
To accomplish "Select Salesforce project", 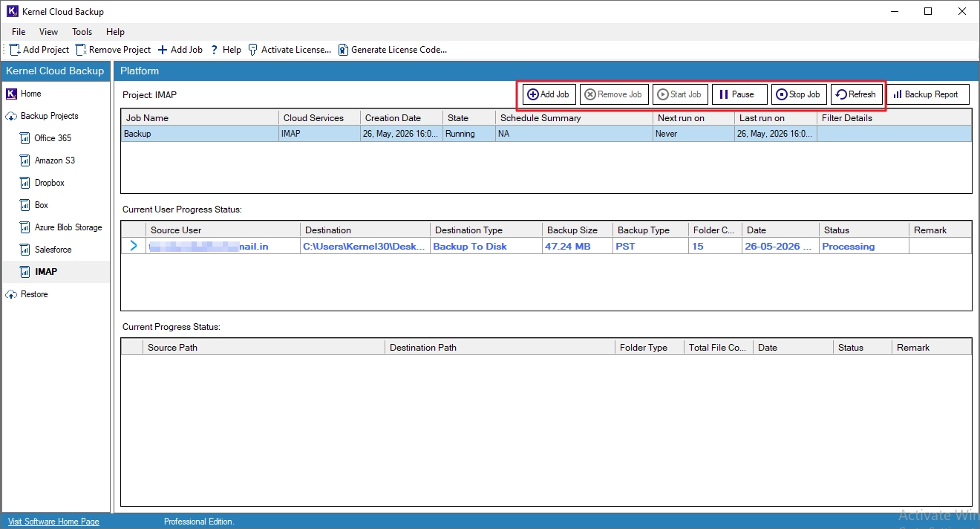I will [x=53, y=250].
